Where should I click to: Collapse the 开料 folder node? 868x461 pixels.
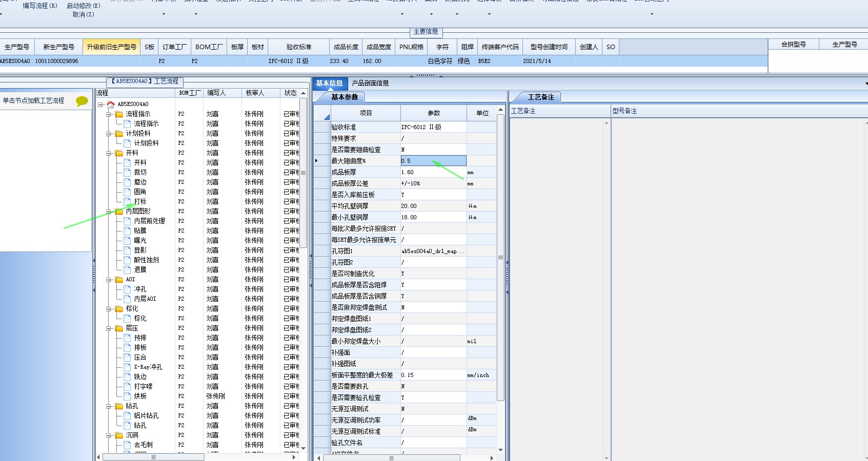(109, 153)
